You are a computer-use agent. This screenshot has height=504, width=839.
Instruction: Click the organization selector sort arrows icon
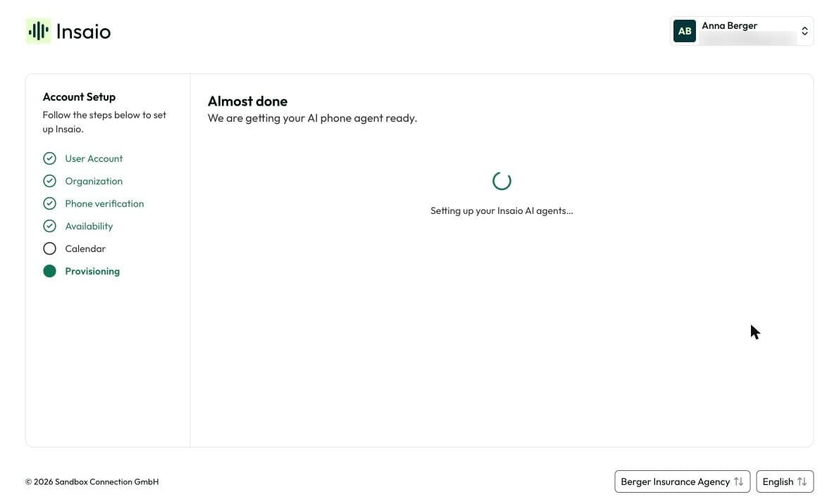point(738,481)
